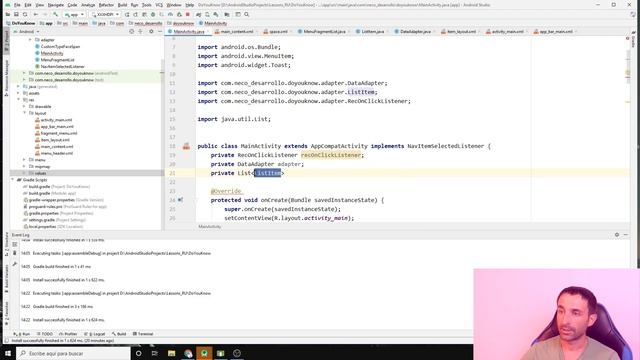Click the red Stop button in toolbar
This screenshot has width=640, height=360.
click(188, 14)
